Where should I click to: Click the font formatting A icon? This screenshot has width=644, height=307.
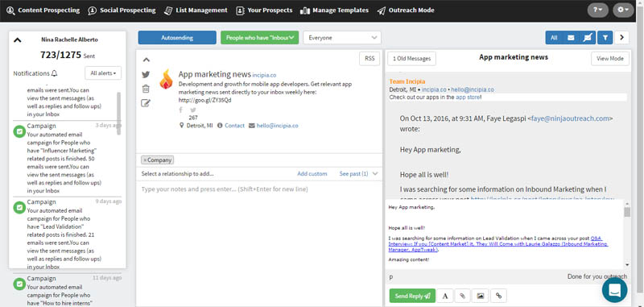tap(445, 296)
